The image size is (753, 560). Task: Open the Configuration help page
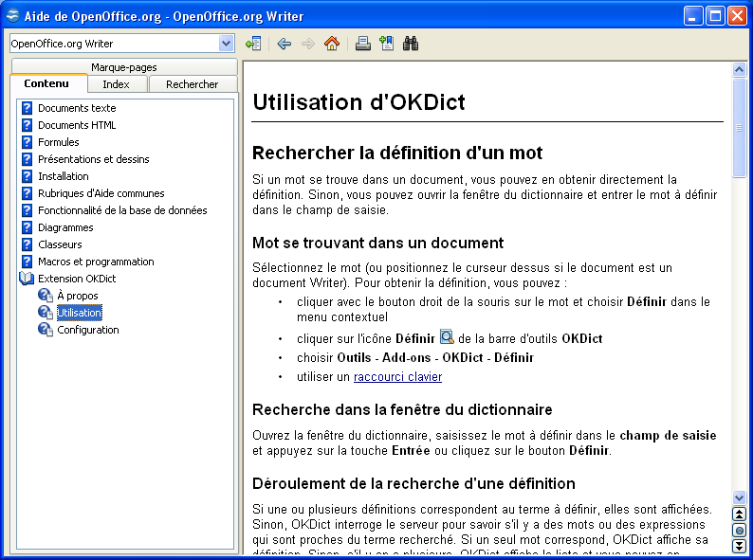tap(88, 330)
